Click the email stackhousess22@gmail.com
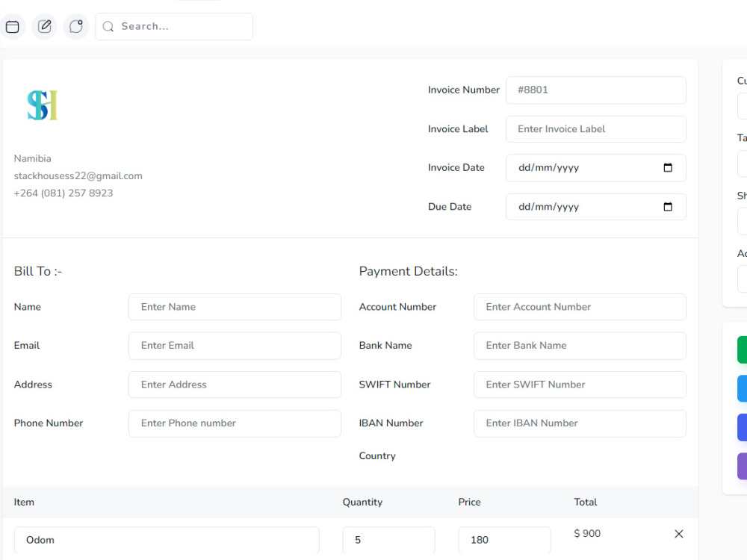Image resolution: width=747 pixels, height=560 pixels. pos(78,175)
